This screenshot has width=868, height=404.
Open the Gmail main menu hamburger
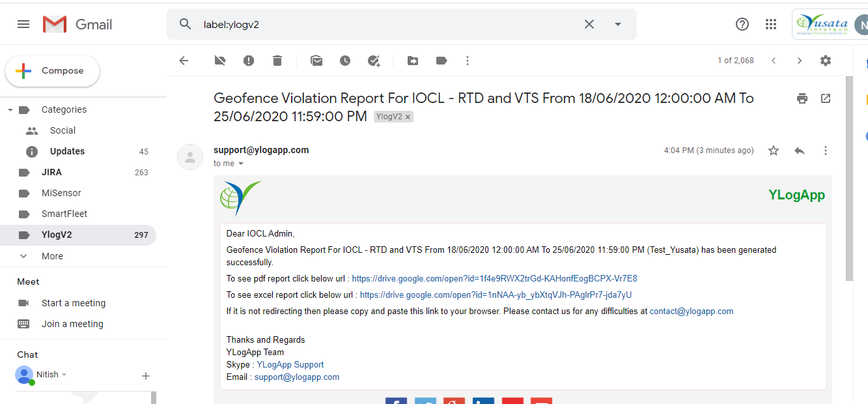tap(23, 24)
